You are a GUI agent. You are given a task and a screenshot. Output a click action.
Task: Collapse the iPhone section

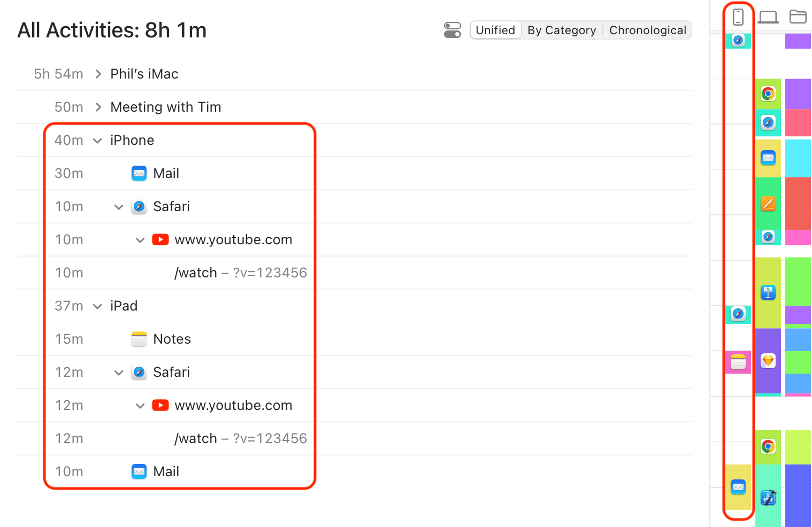[97, 140]
